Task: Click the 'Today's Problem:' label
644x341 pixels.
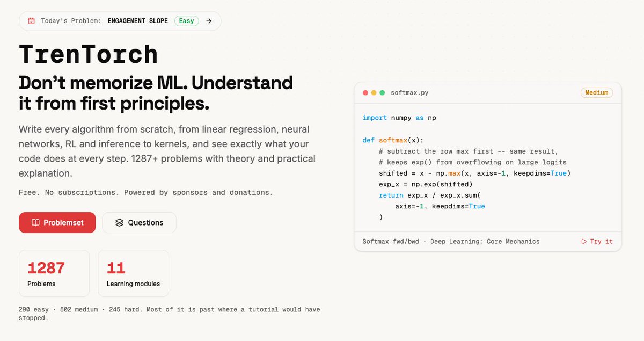Action: 70,21
